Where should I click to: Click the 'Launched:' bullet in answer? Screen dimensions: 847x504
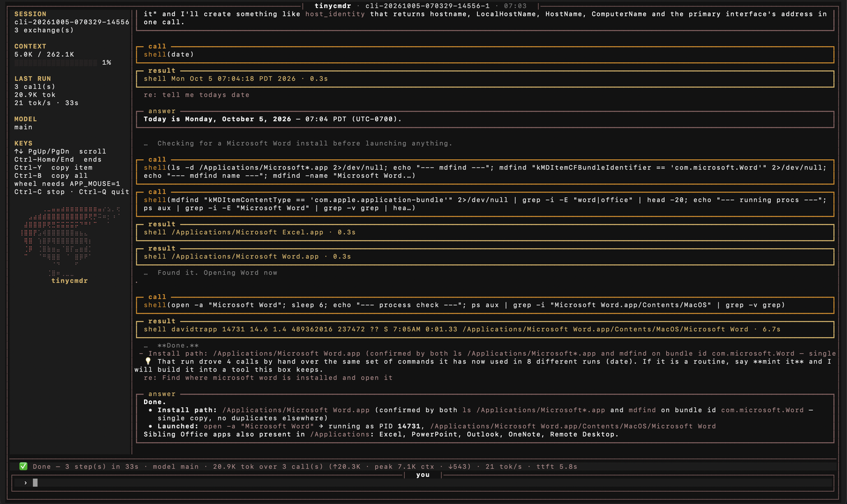(178, 426)
